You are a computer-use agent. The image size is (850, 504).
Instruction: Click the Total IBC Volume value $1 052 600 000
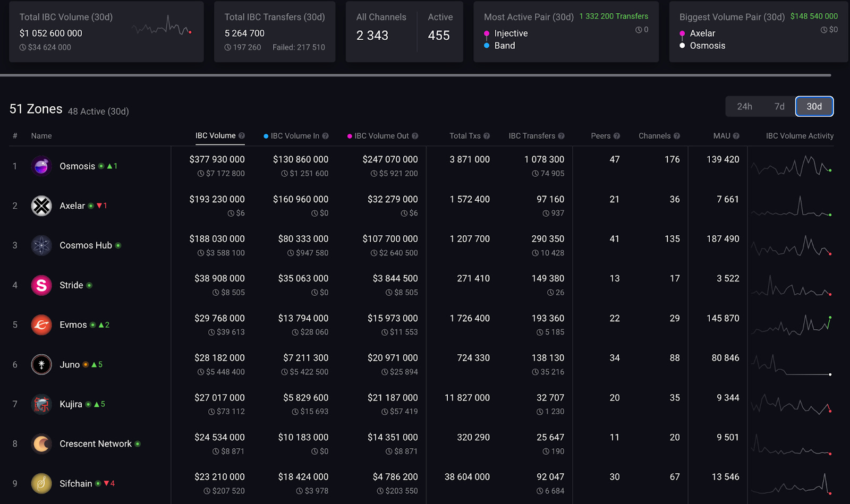click(51, 33)
